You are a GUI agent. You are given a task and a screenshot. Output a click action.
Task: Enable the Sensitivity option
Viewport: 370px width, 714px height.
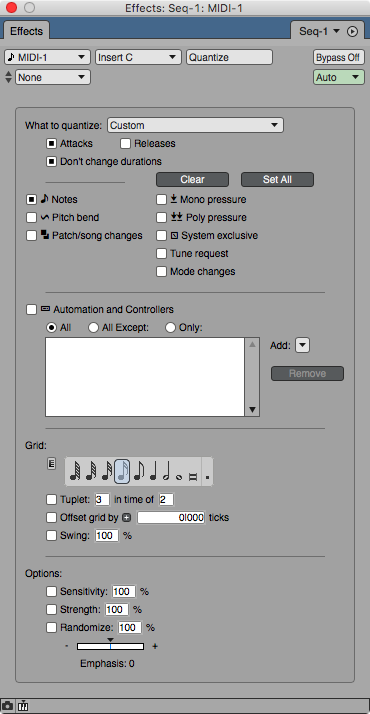51,592
